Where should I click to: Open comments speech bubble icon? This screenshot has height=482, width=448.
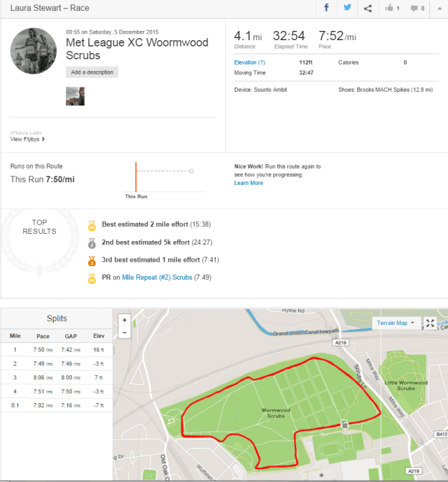tap(416, 8)
